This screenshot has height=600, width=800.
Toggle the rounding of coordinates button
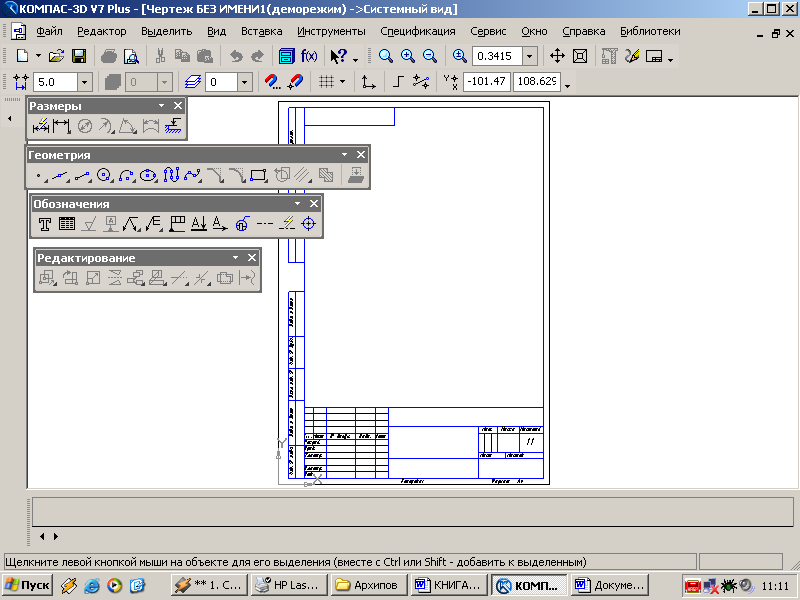[421, 82]
